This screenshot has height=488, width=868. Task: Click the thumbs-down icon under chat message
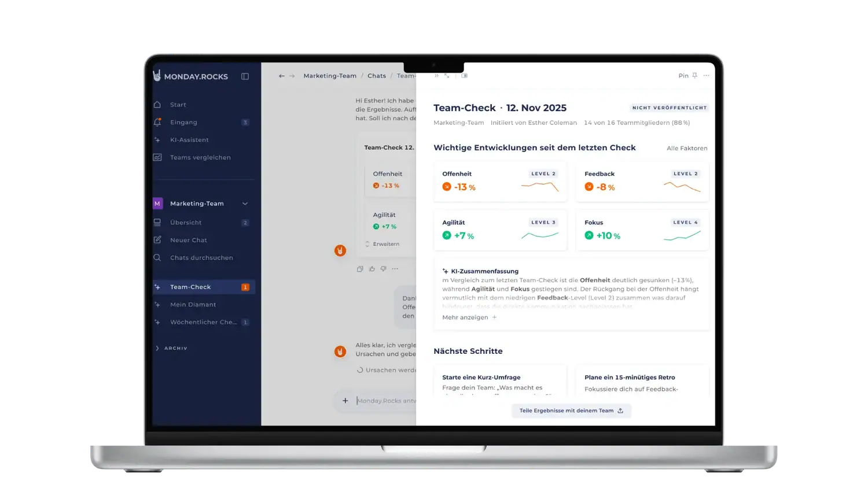click(x=383, y=269)
